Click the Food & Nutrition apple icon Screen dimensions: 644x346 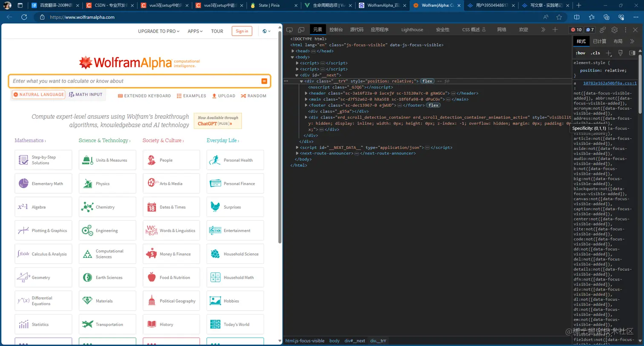(x=152, y=277)
